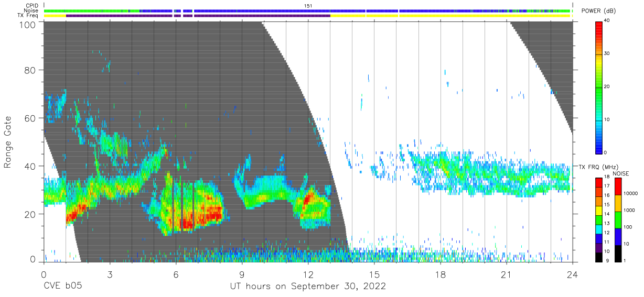Click the '14' label on TX frequency legend
This screenshot has width=644, height=297.
pos(606,214)
